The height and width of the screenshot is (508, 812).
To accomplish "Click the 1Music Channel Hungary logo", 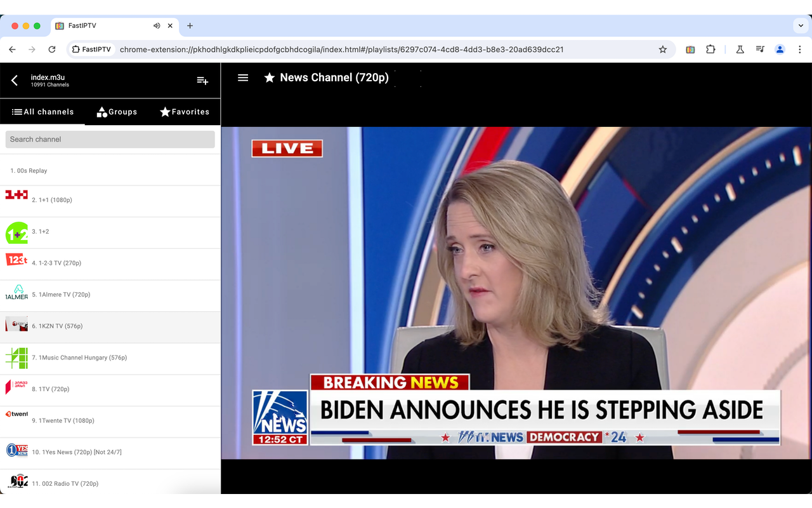I will [16, 358].
